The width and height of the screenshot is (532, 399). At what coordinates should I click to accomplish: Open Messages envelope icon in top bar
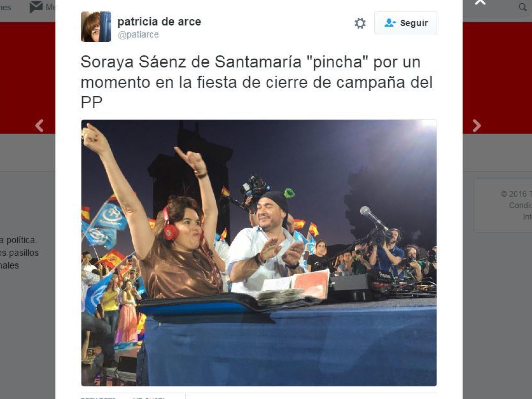[36, 7]
